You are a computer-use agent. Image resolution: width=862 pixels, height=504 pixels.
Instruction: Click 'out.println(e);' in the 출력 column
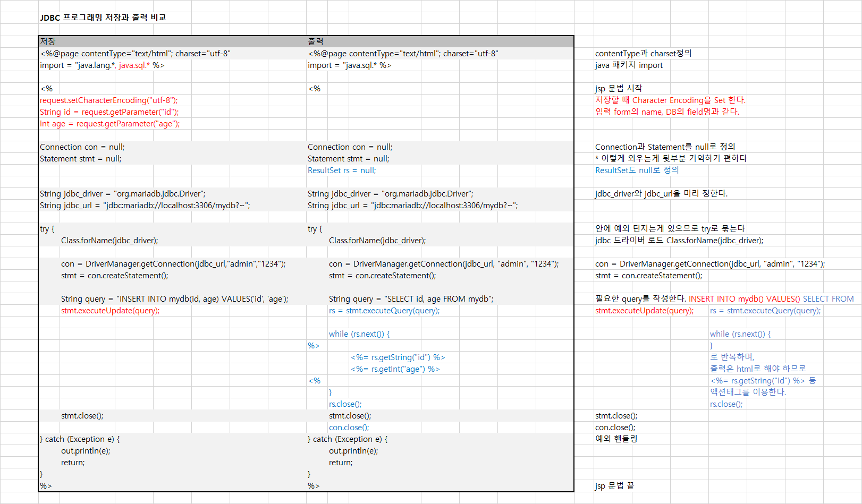[x=353, y=450]
